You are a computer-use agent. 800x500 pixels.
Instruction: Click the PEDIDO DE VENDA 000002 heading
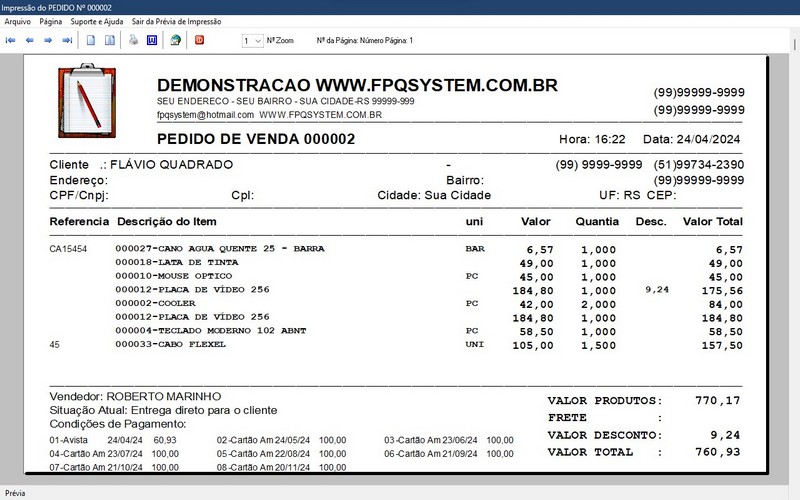click(256, 140)
